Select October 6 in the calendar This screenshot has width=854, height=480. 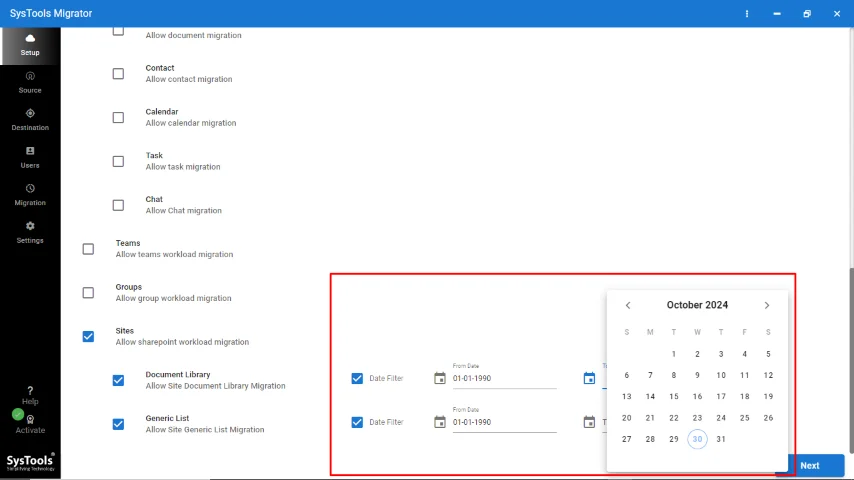click(x=626, y=375)
